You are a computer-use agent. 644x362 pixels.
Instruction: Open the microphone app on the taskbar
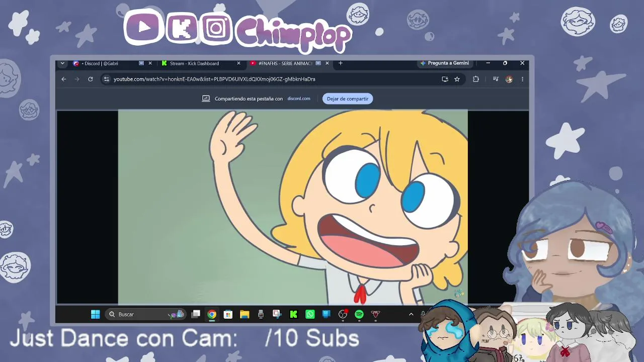click(x=261, y=314)
